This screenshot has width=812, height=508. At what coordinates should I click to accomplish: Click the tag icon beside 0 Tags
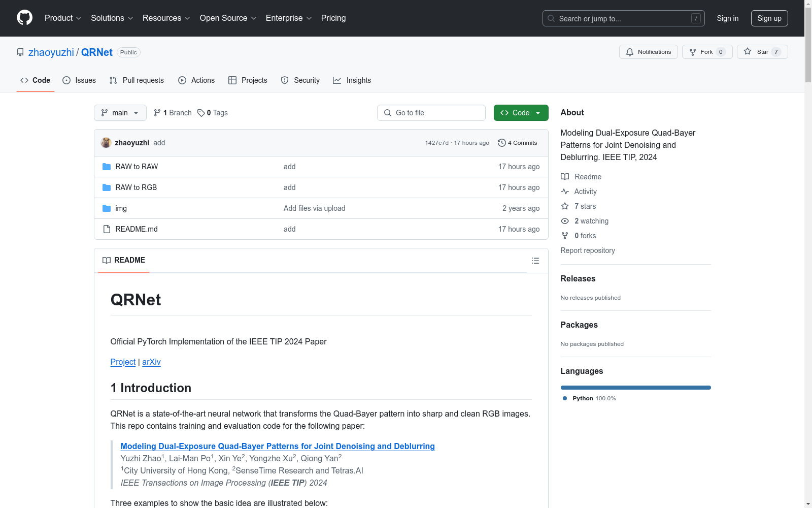(x=201, y=113)
